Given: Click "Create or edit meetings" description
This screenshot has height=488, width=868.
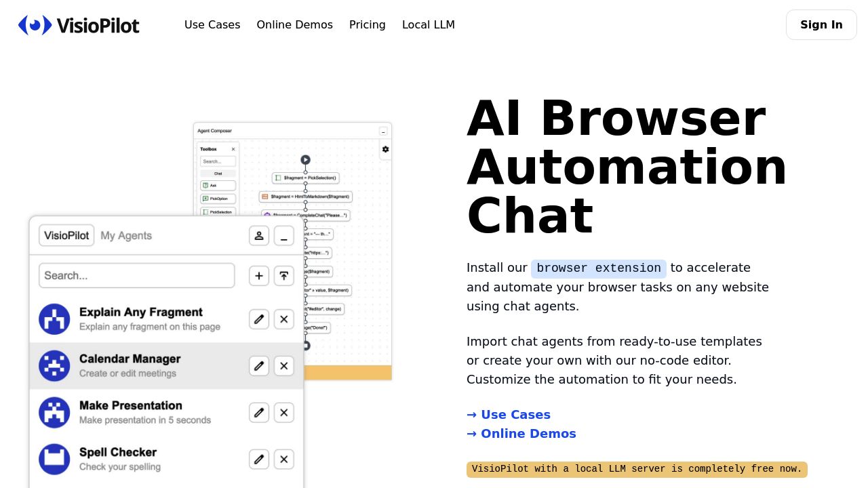Looking at the screenshot, I should (127, 373).
